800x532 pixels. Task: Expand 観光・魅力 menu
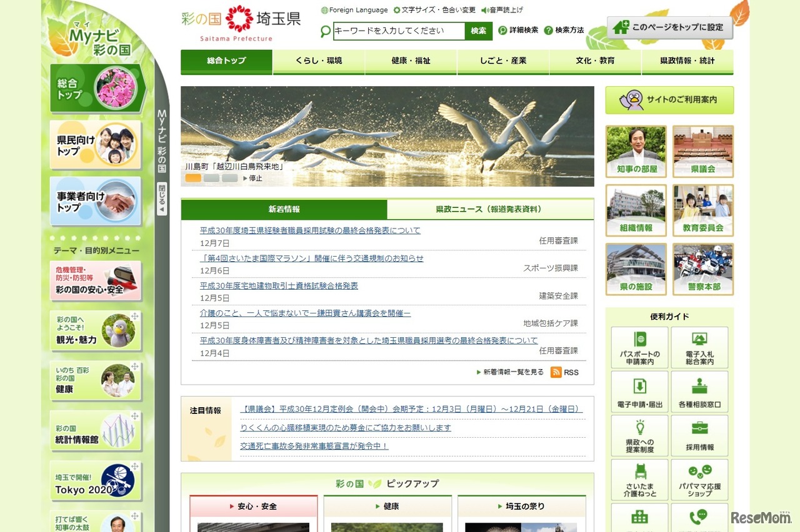click(96, 331)
